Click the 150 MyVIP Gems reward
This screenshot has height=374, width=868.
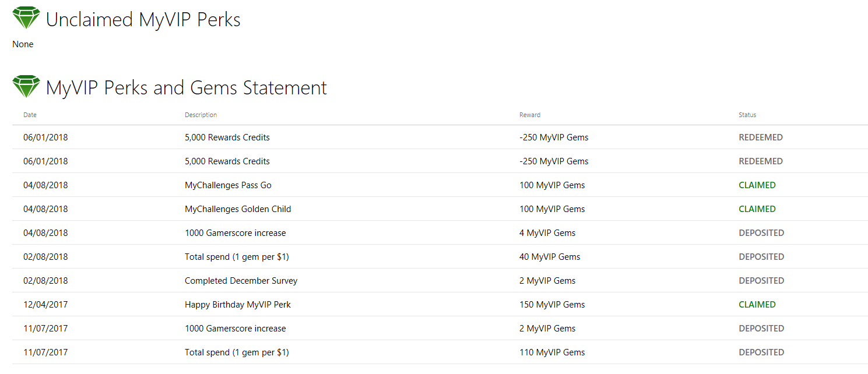coord(551,305)
